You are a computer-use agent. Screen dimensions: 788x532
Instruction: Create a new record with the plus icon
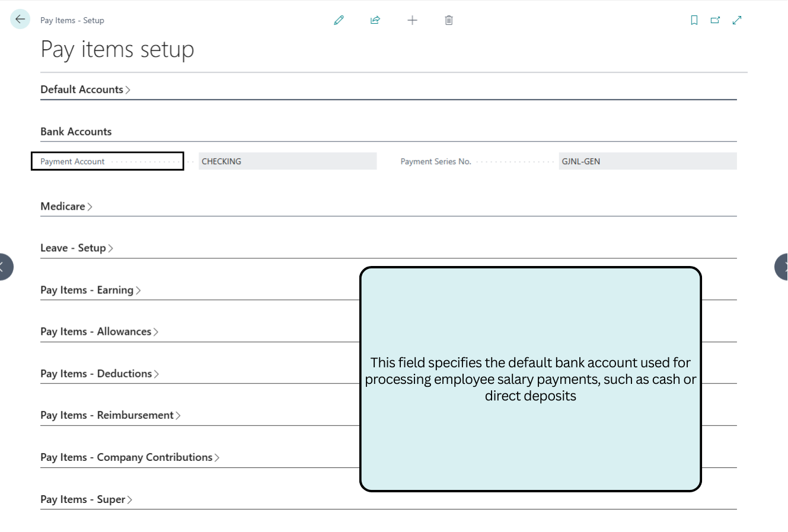[412, 20]
